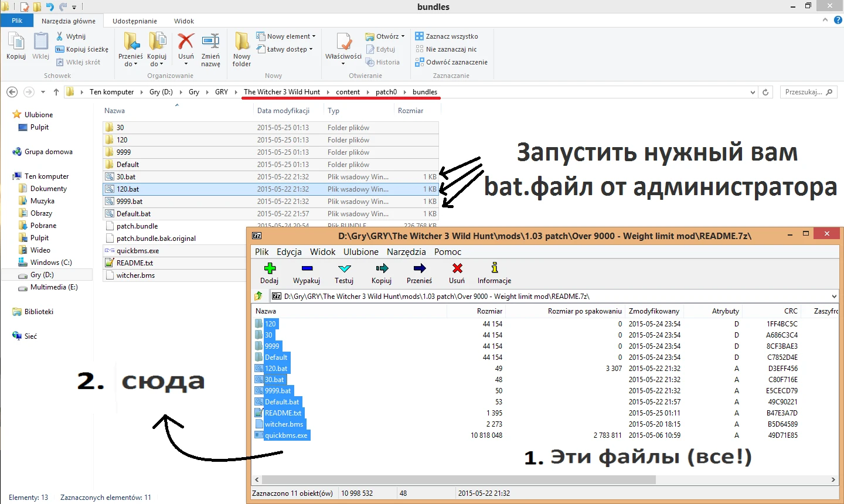The image size is (844, 504).
Task: Select the Wypakuj (Extract) icon in 7-Zip
Action: point(306,274)
